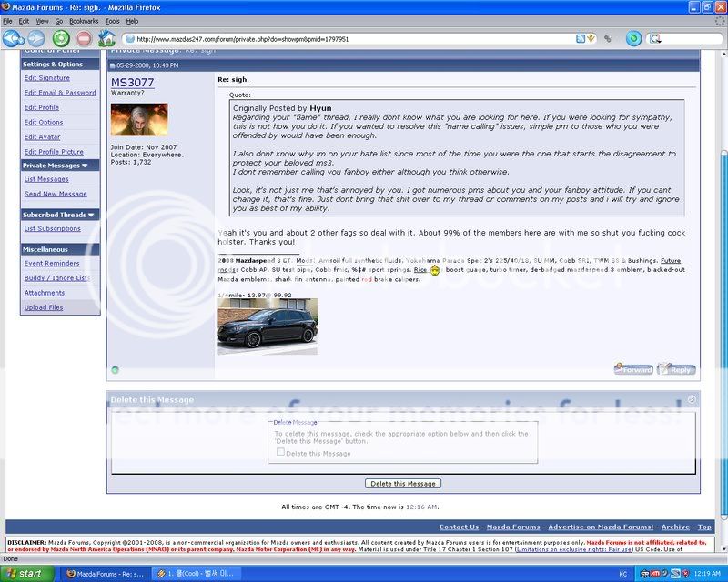Click the green online status dot of MS3077
728x582 pixels.
click(x=115, y=370)
